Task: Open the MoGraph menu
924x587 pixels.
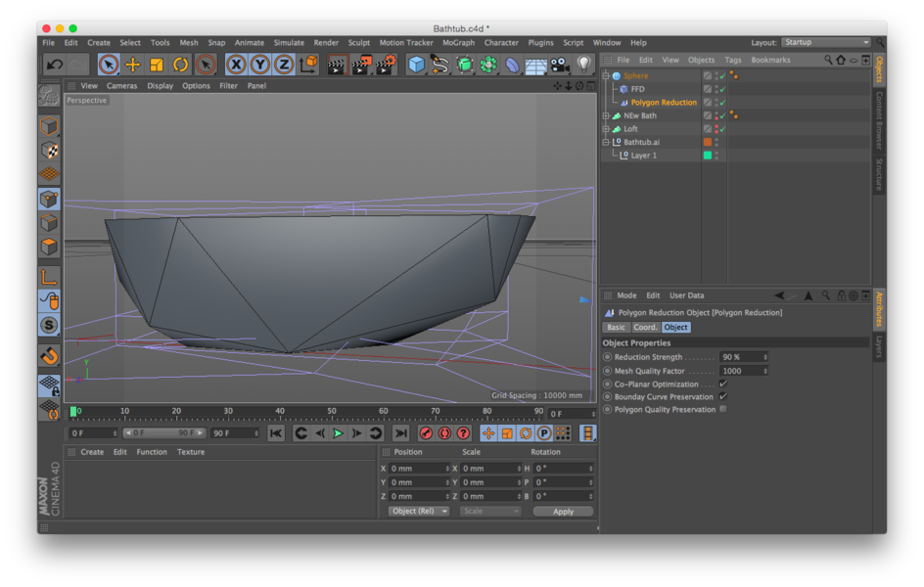Action: coord(458,42)
